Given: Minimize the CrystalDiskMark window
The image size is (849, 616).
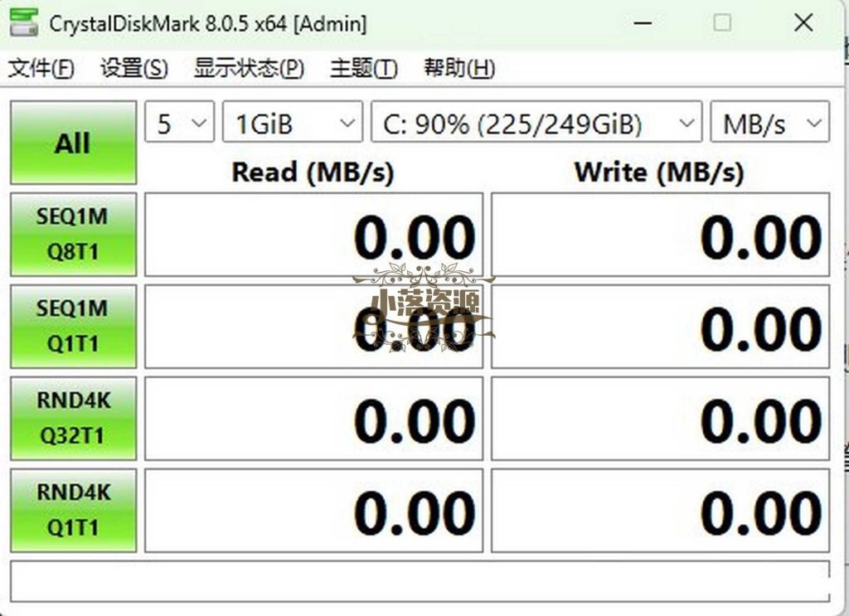Looking at the screenshot, I should click(x=643, y=22).
